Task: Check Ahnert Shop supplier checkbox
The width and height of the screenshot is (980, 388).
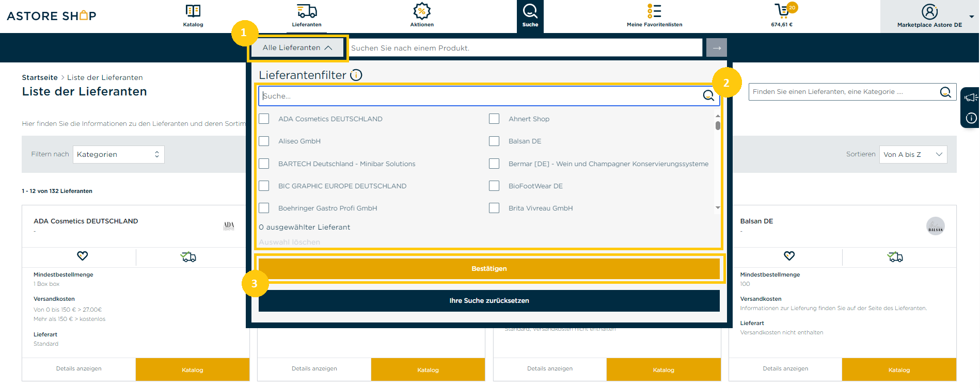Action: (x=494, y=119)
